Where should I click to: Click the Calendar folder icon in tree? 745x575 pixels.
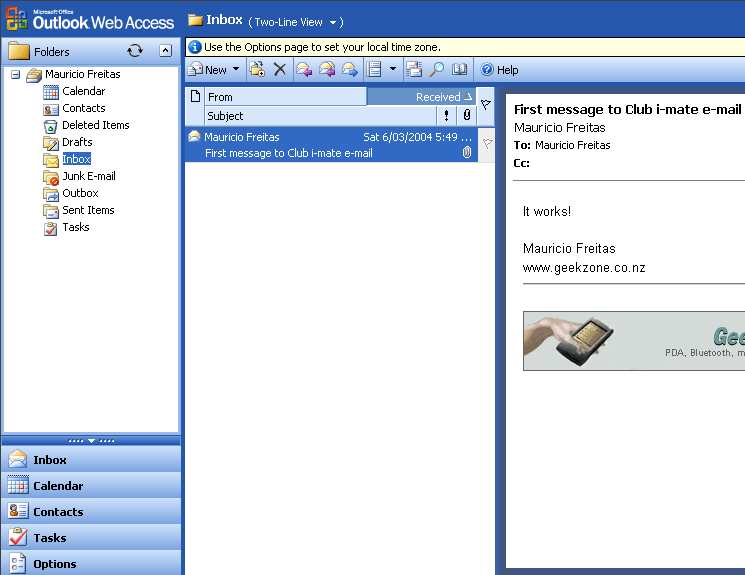[x=51, y=92]
